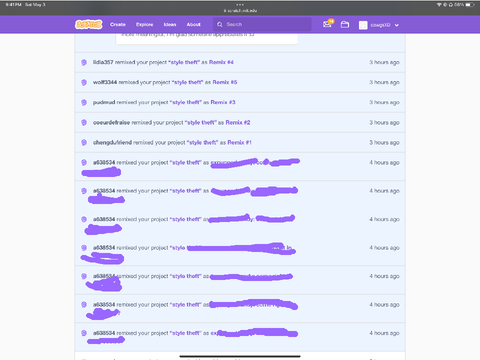The width and height of the screenshot is (480, 360).
Task: Visit user lidia357's profile
Action: coord(103,62)
